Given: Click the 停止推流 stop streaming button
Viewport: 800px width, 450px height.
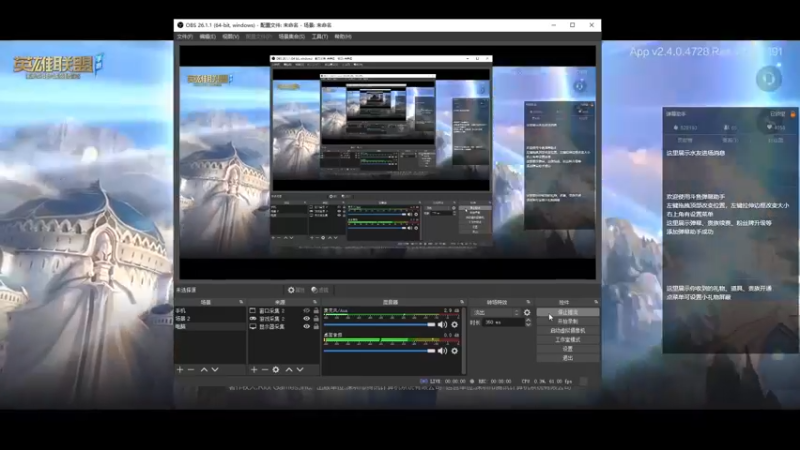Looking at the screenshot, I should coord(568,312).
